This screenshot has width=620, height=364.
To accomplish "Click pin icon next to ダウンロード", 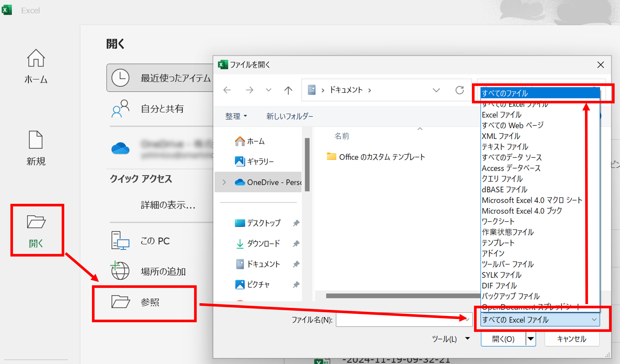I will [x=296, y=244].
